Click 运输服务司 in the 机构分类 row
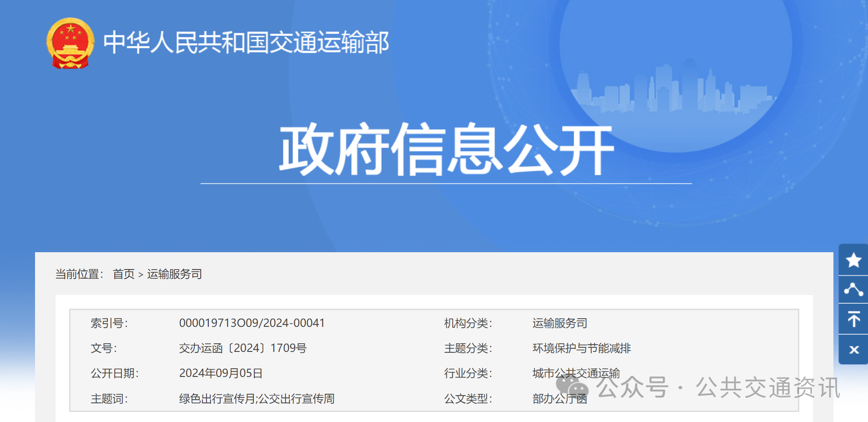The height and width of the screenshot is (422, 868). [x=560, y=323]
